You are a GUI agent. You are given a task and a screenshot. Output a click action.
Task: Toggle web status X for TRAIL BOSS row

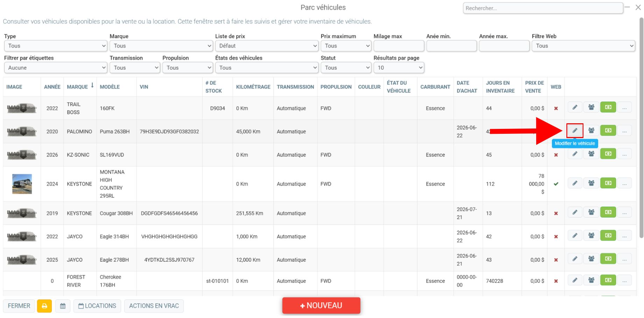[556, 109]
